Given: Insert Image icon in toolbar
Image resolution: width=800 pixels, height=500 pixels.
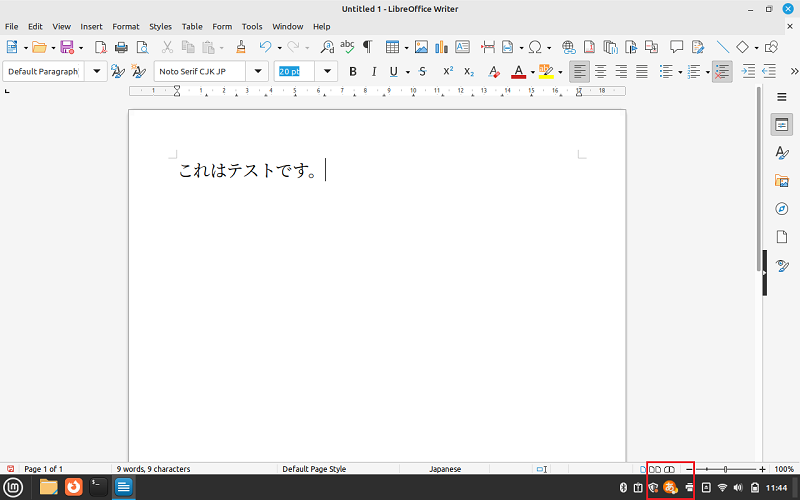Looking at the screenshot, I should pyautogui.click(x=421, y=47).
